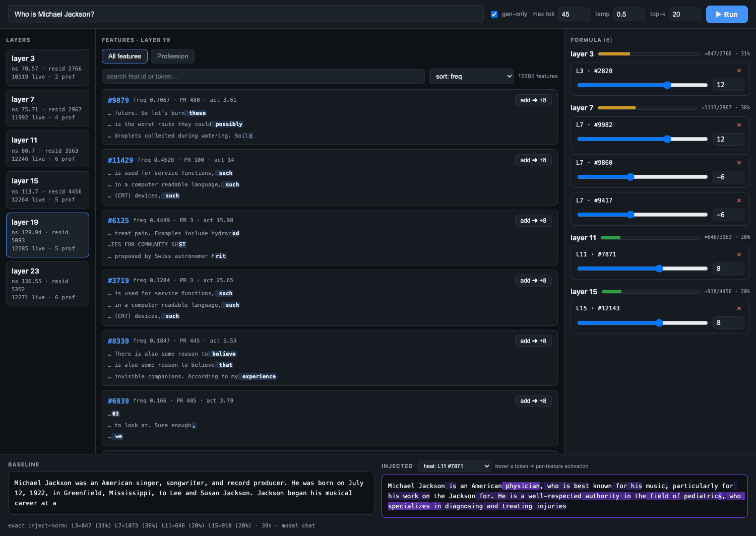Select layer 23 in the layers list

click(x=47, y=284)
